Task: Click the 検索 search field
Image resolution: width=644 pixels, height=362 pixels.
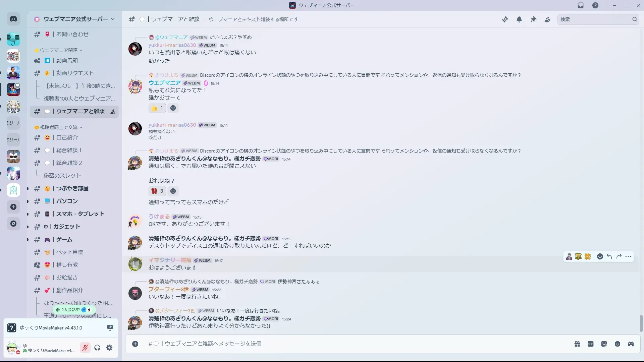Action: coord(594,19)
